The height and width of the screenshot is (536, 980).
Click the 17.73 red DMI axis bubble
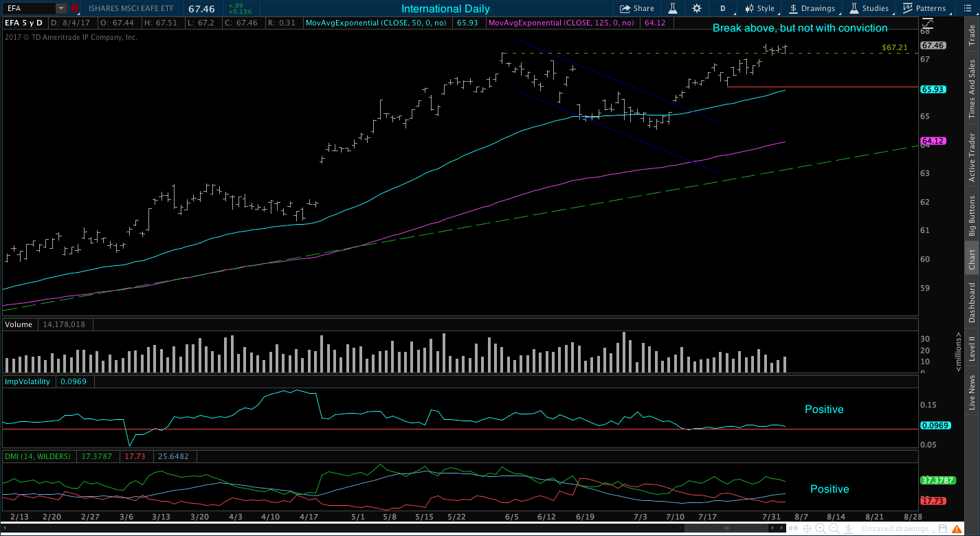click(933, 501)
